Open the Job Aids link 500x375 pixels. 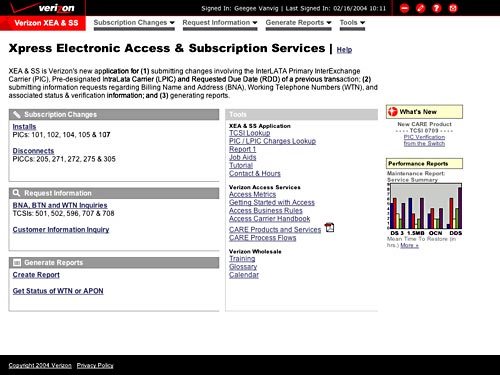(243, 157)
